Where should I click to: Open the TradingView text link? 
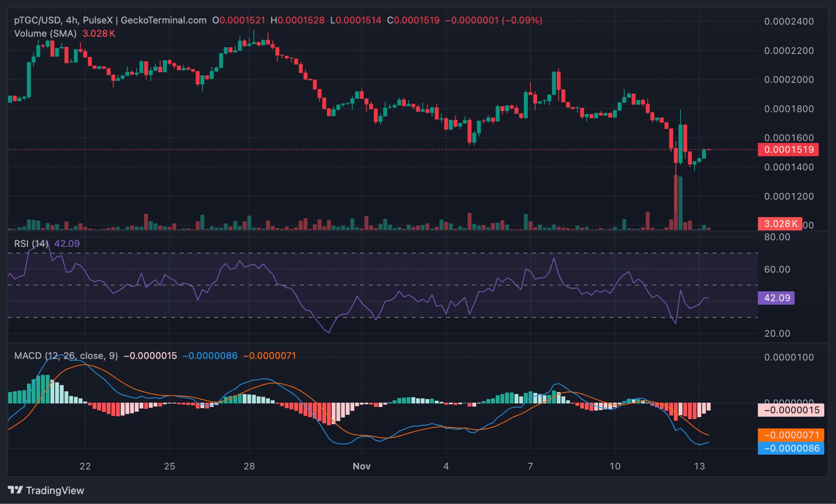(x=55, y=491)
